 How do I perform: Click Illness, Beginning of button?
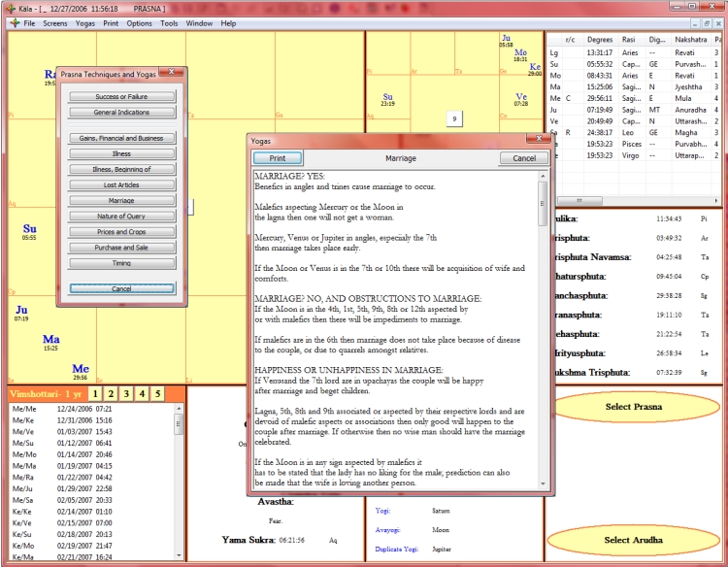[121, 169]
